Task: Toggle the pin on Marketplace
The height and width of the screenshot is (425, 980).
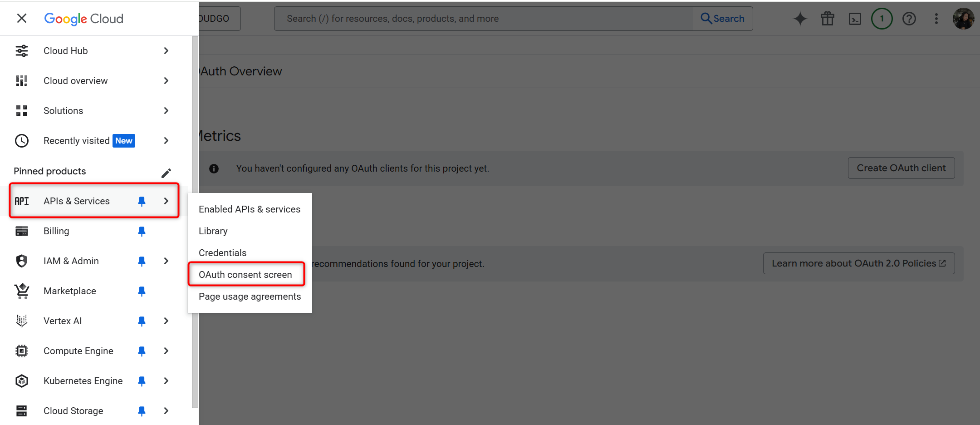Action: (x=142, y=291)
